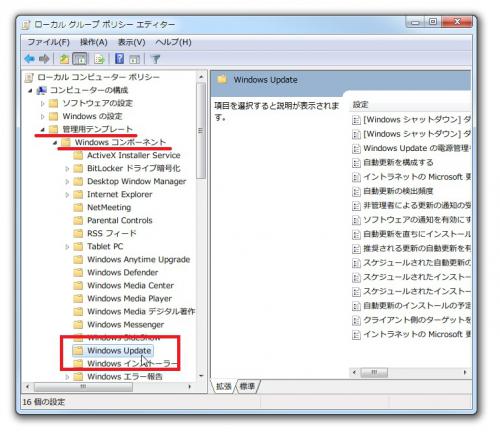500x438 pixels.
Task: Click the Export list toolbar icon
Action: [99, 59]
